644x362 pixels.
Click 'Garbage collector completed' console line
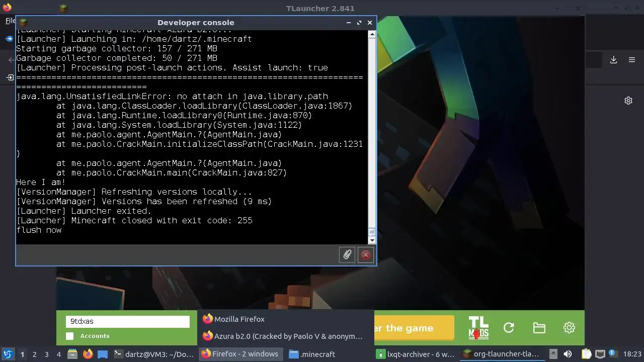pyautogui.click(x=117, y=58)
